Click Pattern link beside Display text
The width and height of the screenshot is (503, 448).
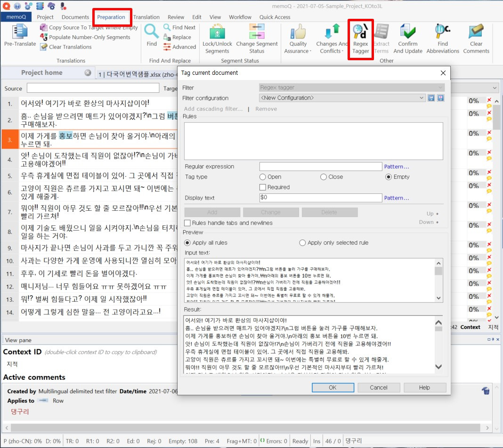click(x=397, y=198)
